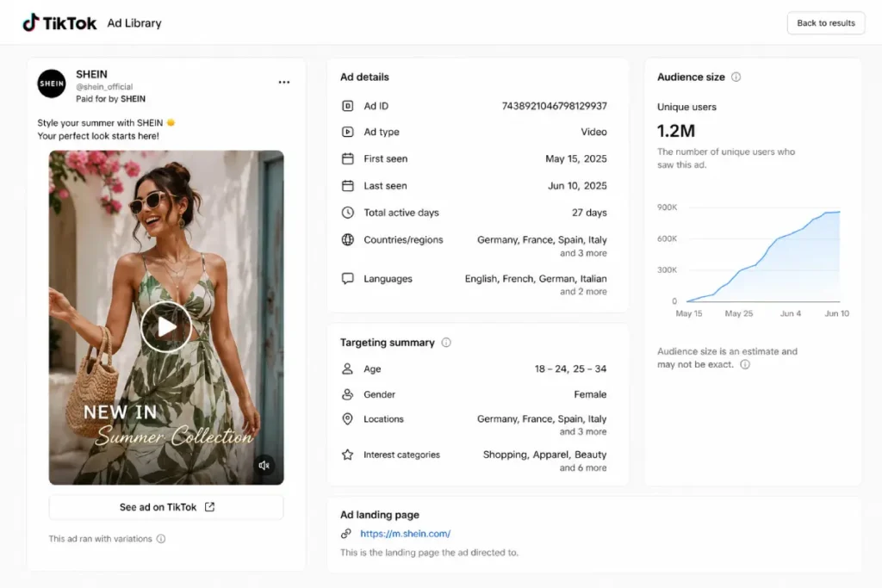Click the Targeting summary info icon
This screenshot has height=588, width=882.
point(446,343)
